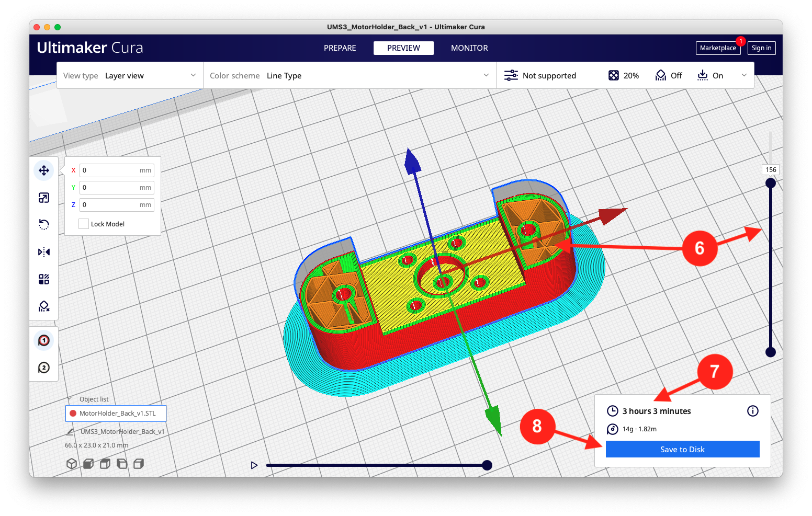Switch to the MONITOR tab
This screenshot has width=812, height=516.
[469, 48]
